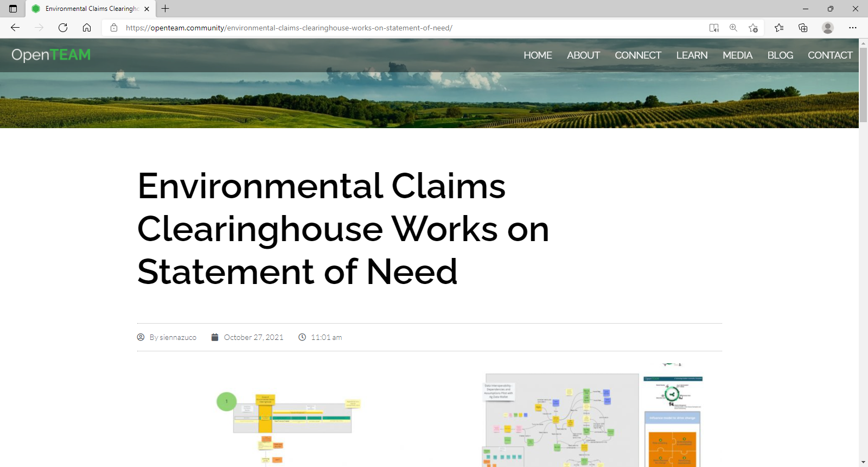Click the OpenTEAM logo
Screen dimensions: 868x467
click(51, 55)
